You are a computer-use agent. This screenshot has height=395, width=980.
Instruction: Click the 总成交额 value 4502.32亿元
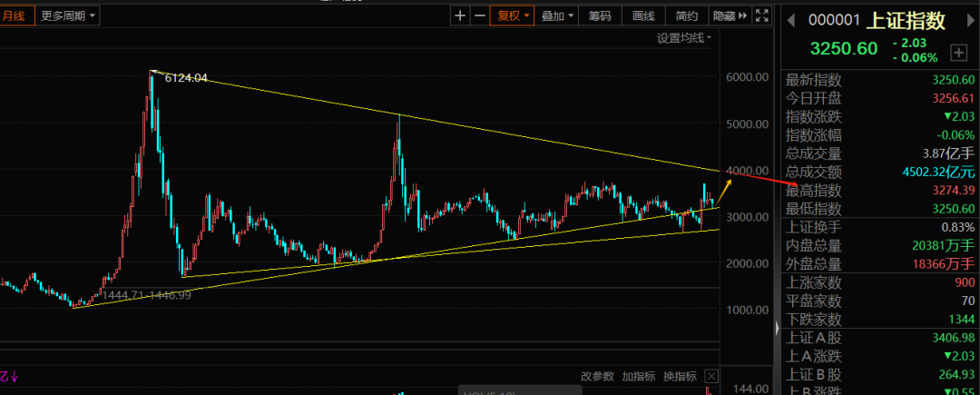click(x=938, y=172)
